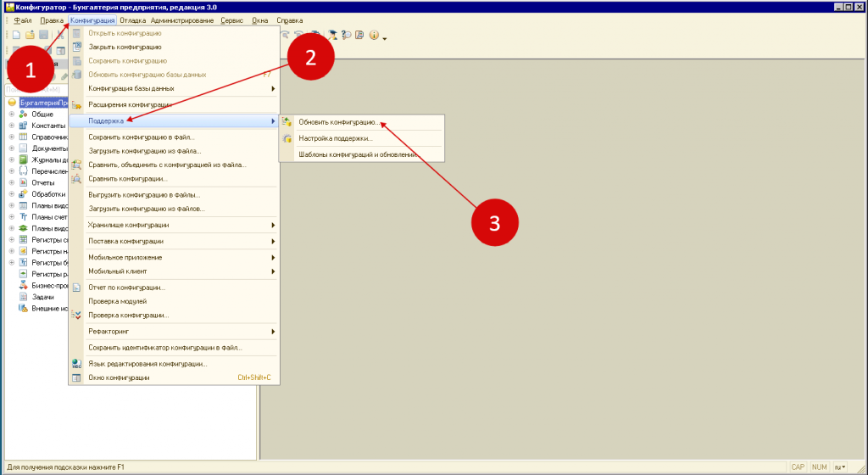This screenshot has height=475, width=868.
Task: Expand the Константы tree node
Action: [x=12, y=126]
